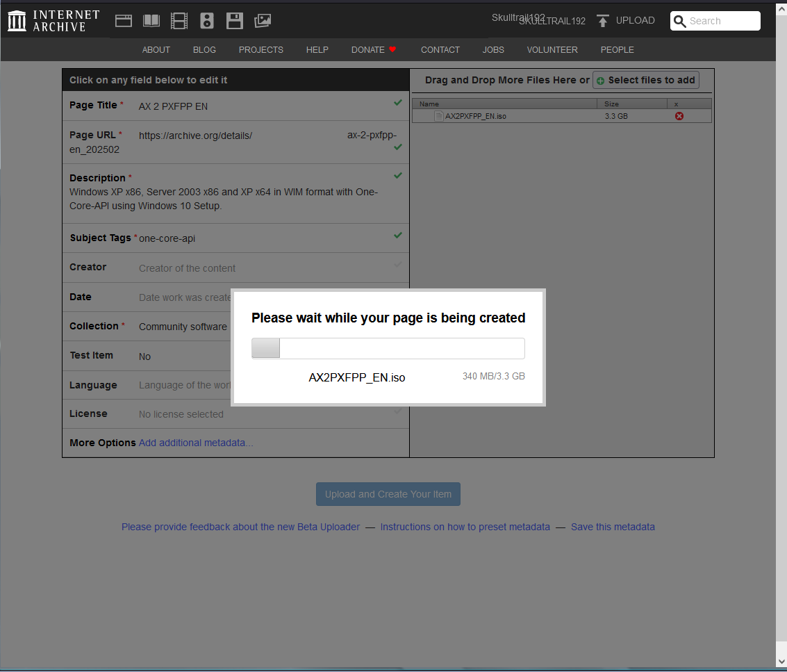Click the AX2PXFPP_EN.iso label in progress dialog
Image resolution: width=787 pixels, height=672 pixels.
[x=357, y=377]
